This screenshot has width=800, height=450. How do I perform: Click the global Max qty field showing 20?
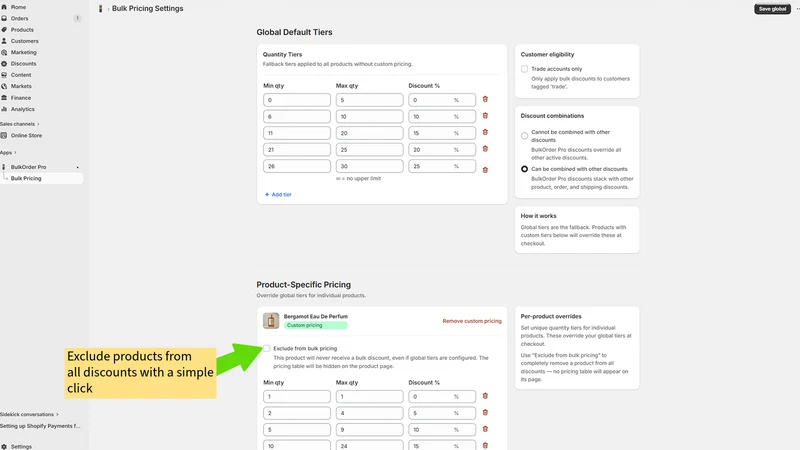[x=369, y=133]
